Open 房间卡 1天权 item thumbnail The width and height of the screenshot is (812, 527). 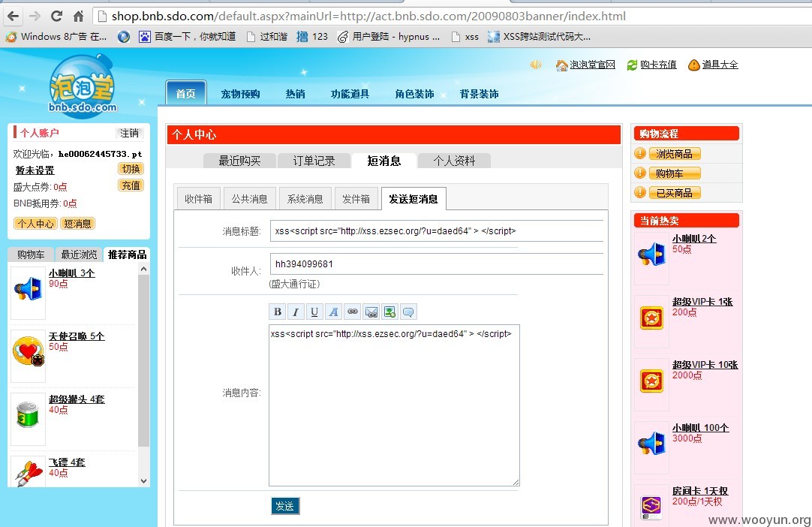coord(651,504)
